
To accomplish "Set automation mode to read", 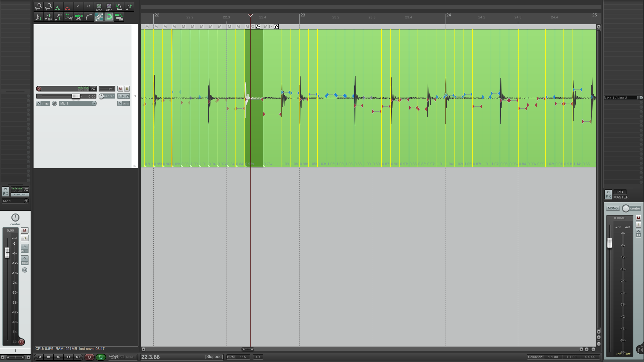I will (x=99, y=7).
